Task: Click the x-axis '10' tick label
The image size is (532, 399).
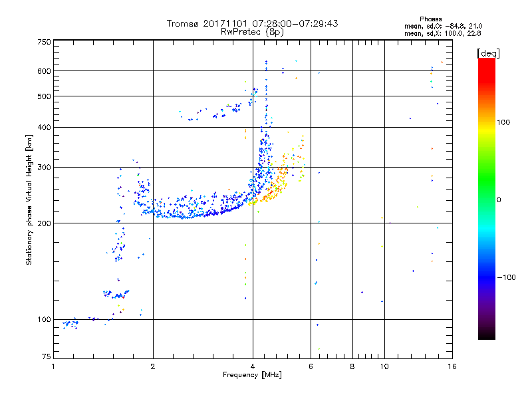Action: [x=384, y=366]
